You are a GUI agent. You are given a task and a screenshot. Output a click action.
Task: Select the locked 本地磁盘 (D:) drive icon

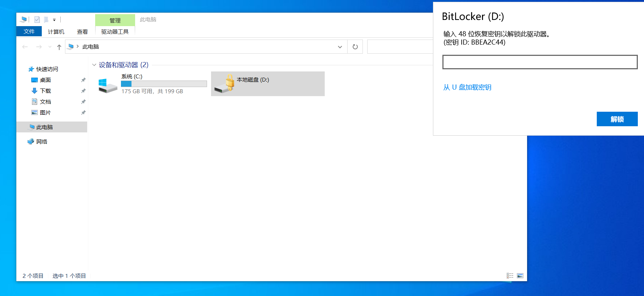(x=224, y=83)
